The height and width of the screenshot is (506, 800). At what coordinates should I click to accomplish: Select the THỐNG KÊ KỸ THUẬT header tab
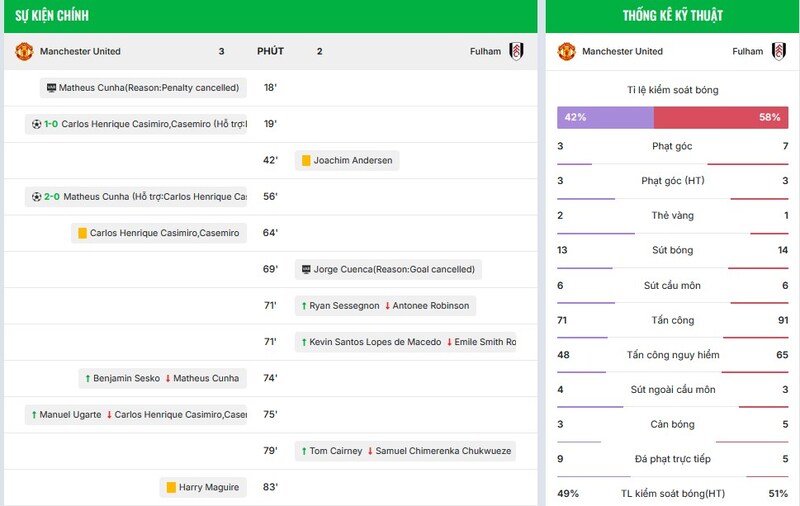coord(672,16)
